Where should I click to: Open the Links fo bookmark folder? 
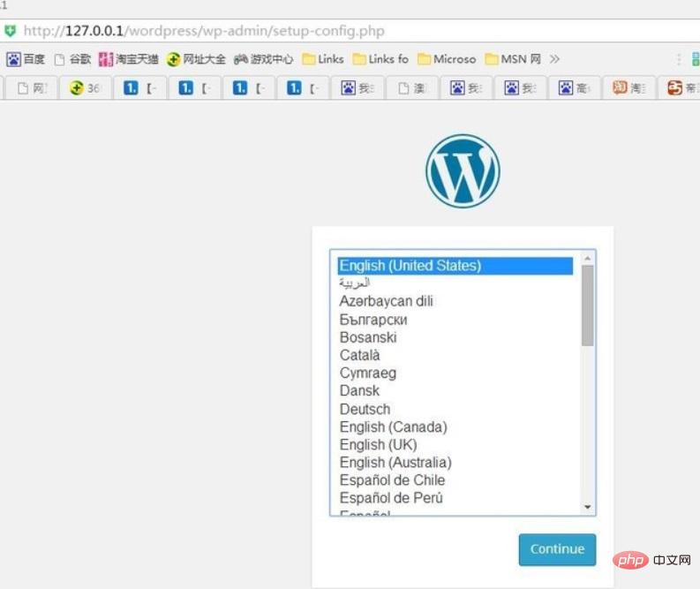[x=380, y=59]
